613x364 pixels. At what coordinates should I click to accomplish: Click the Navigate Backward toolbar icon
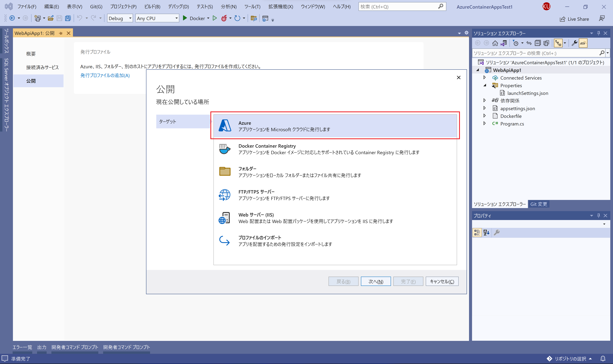12,18
